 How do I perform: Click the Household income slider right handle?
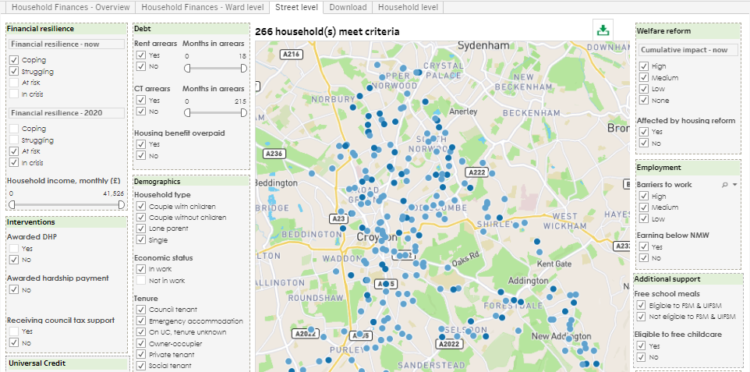coord(121,205)
